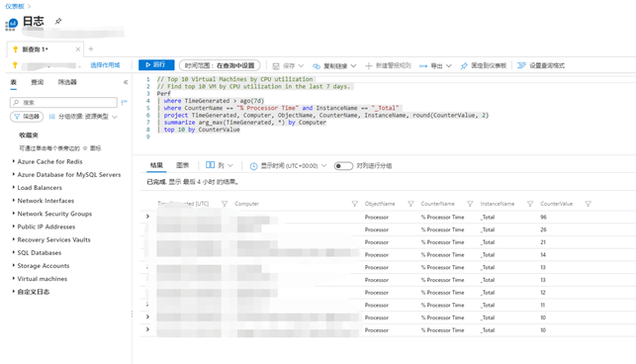Image resolution: width=636 pixels, height=364 pixels.
Task: Open the 显示时间 (UTC+00:00) dropdown
Action: point(289,165)
